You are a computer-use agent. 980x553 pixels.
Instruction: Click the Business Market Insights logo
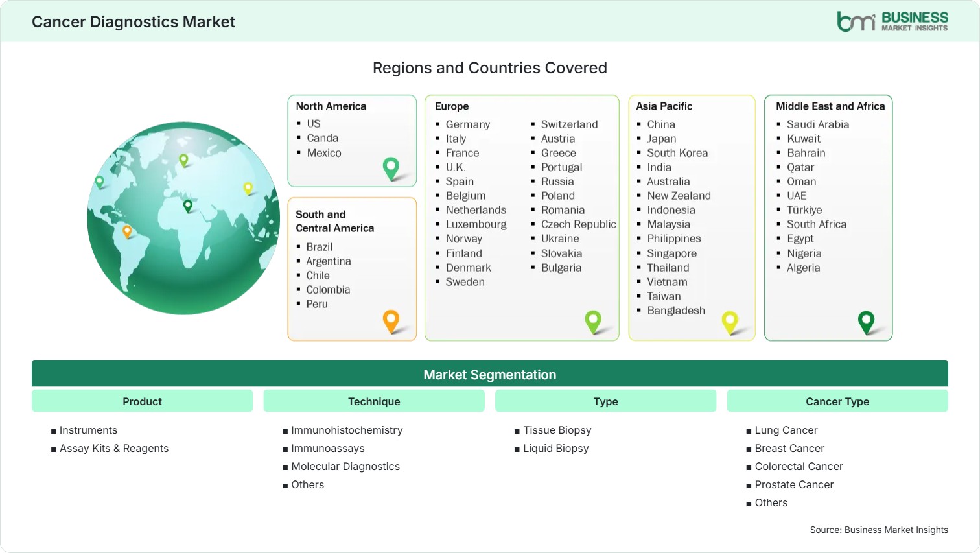point(892,21)
